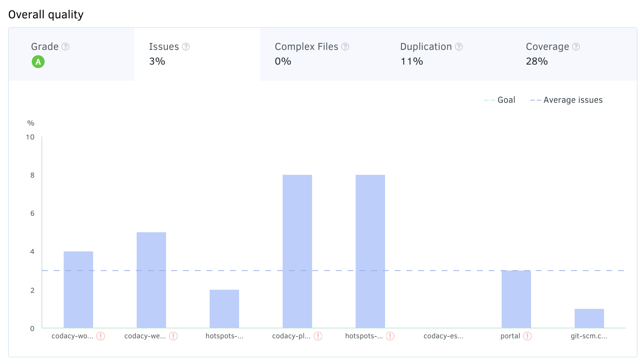Click the warning icon next to codacy-wo...

click(x=101, y=336)
